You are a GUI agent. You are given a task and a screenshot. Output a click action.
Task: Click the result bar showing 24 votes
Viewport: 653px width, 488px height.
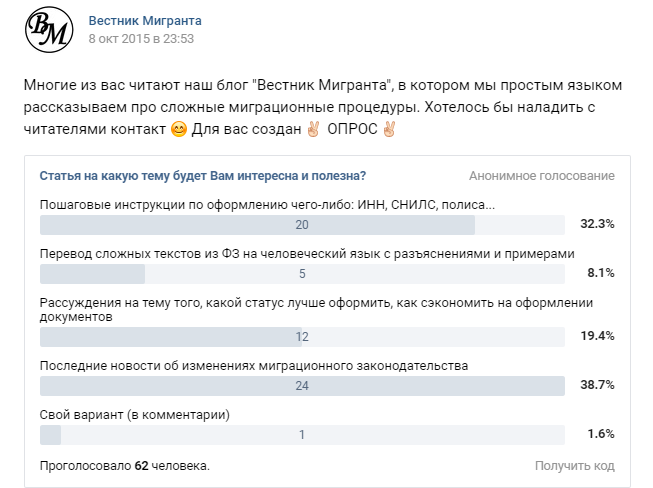[x=302, y=385]
